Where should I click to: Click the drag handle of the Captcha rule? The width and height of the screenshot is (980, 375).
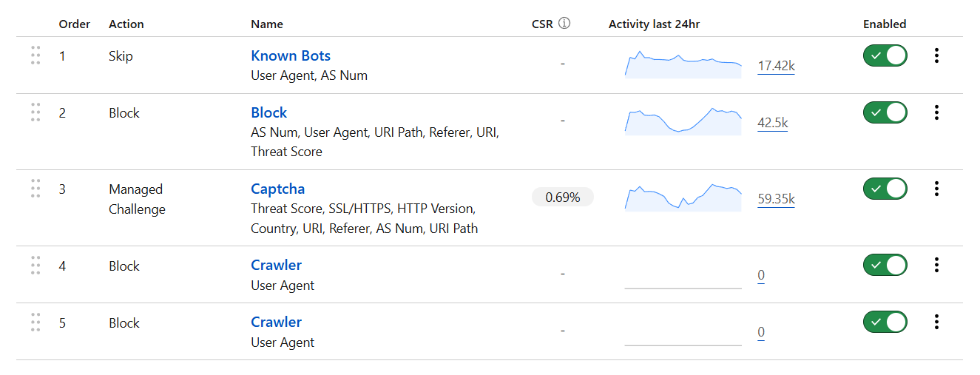point(36,189)
